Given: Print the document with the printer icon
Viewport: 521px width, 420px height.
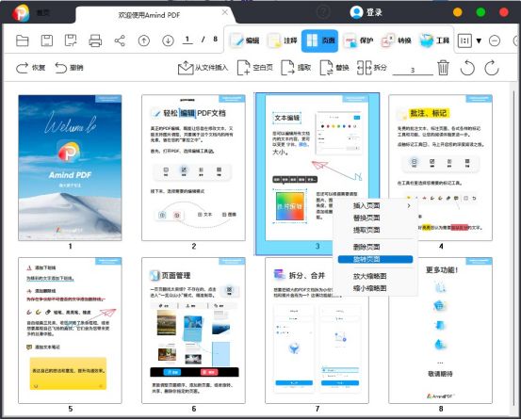Looking at the screenshot, I should [x=95, y=40].
